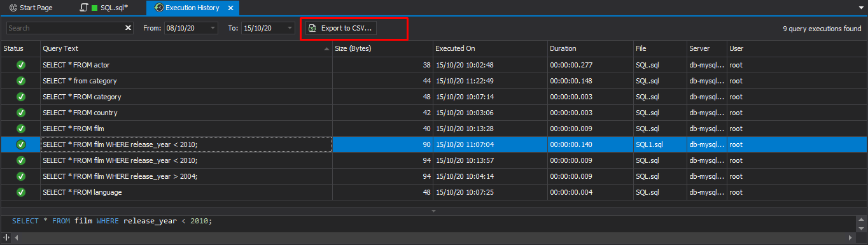Sort by the File column header
Screen dimensions: 868x245
659,48
